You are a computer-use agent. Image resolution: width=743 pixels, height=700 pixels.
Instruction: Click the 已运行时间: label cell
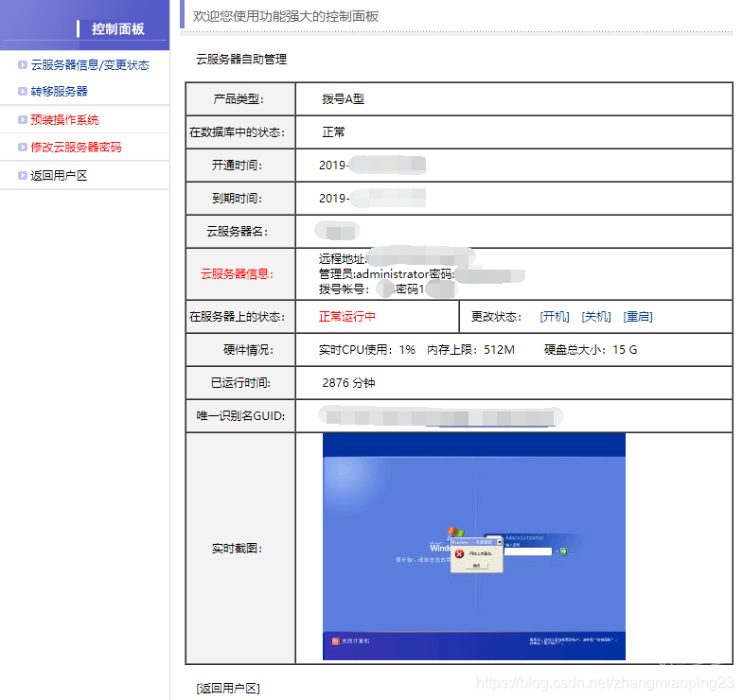240,383
